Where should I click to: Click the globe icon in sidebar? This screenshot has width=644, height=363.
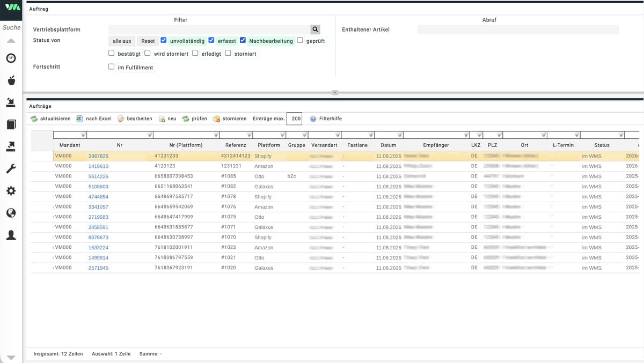coord(11,213)
